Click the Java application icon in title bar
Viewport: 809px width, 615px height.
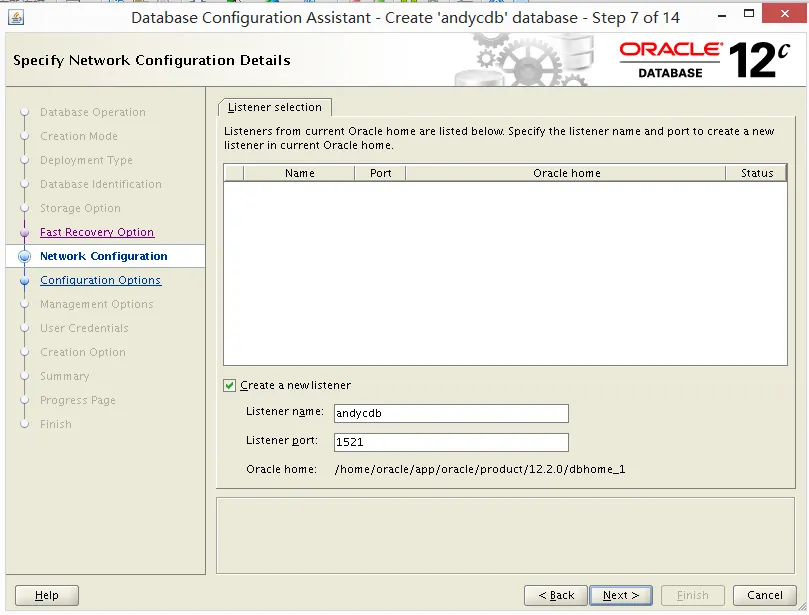[16, 18]
